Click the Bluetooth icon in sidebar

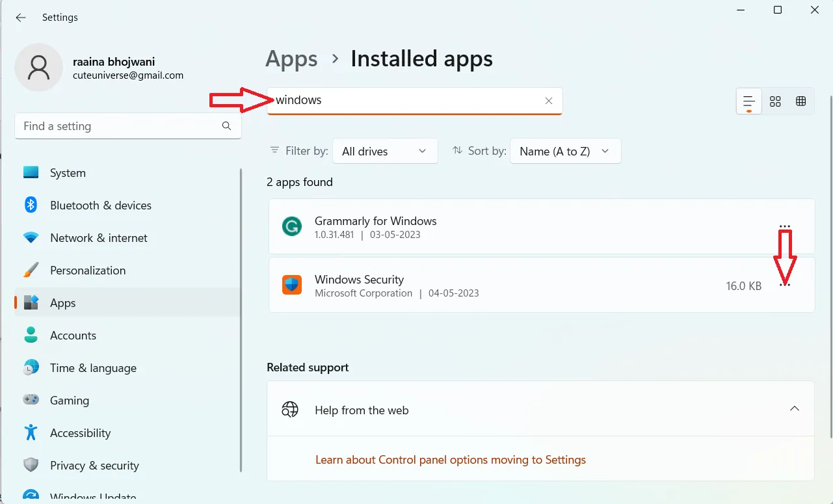pos(31,205)
